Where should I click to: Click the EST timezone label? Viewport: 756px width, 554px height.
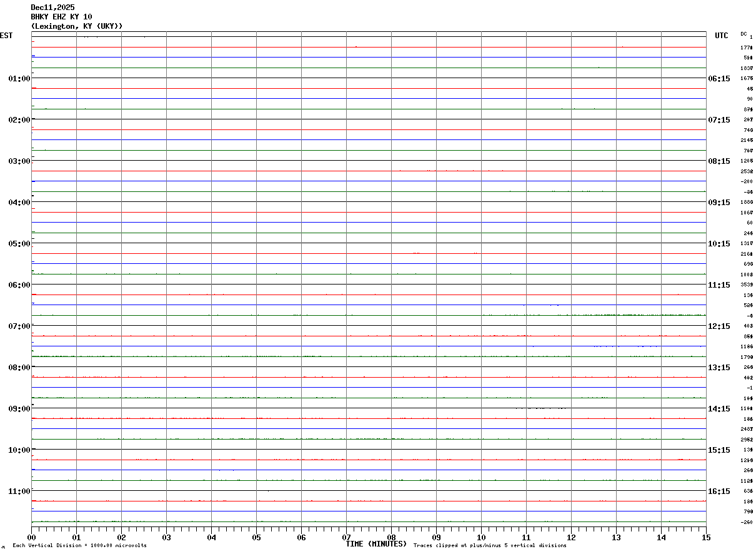click(6, 36)
